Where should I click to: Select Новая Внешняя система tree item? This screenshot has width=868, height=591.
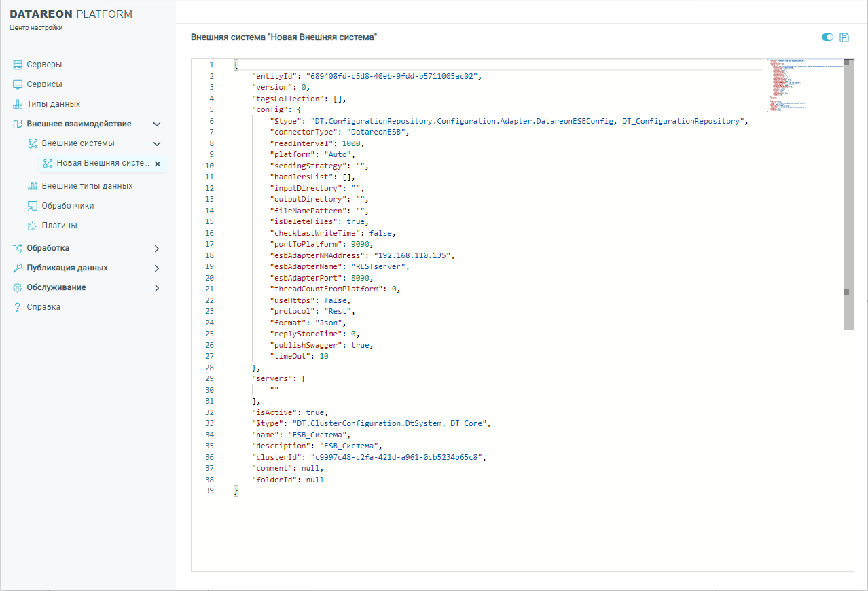102,163
